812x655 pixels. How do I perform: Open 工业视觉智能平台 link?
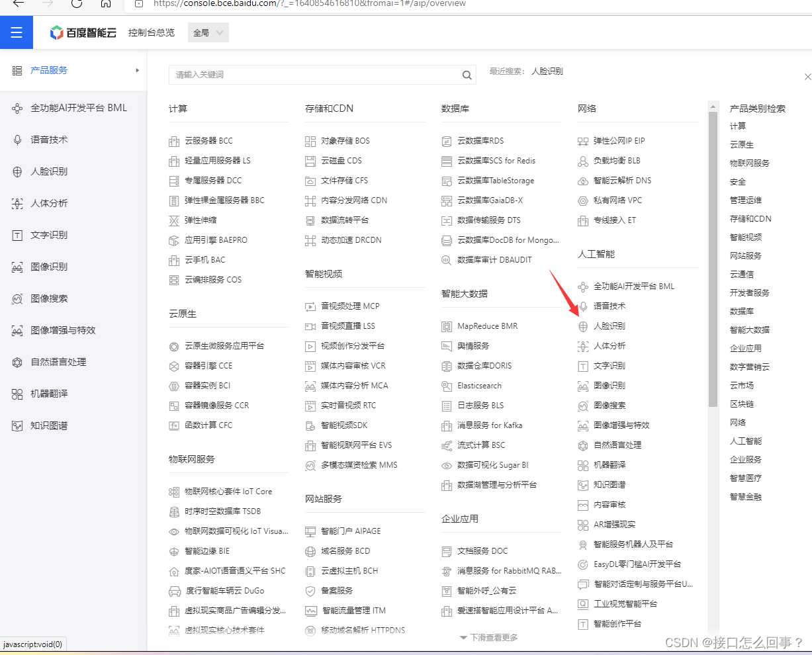tap(625, 604)
